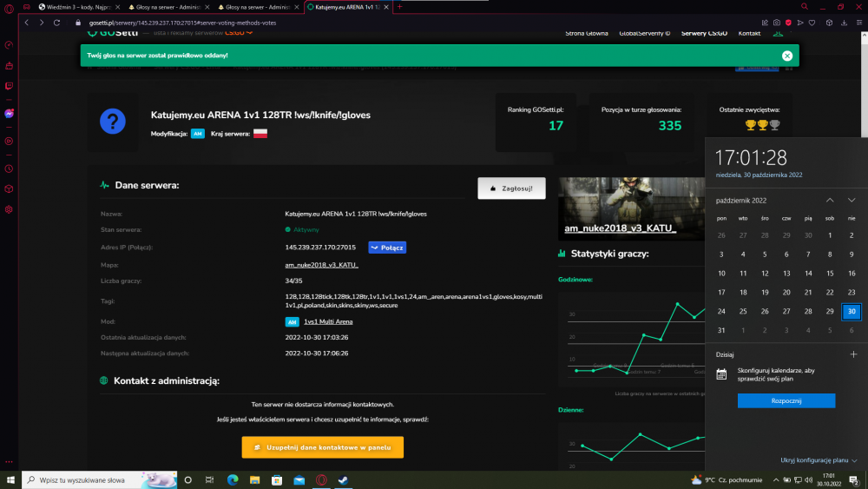
Task: Open browsing History clock icon in sidebar
Action: (9, 169)
